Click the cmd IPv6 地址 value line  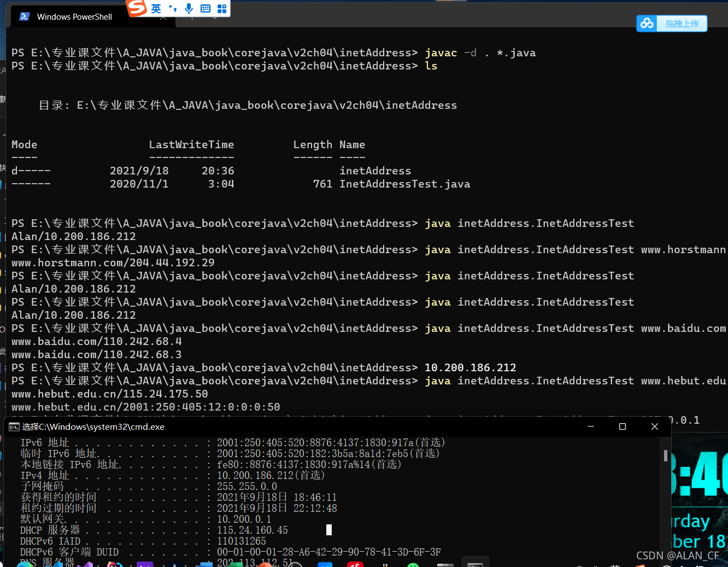click(x=331, y=442)
